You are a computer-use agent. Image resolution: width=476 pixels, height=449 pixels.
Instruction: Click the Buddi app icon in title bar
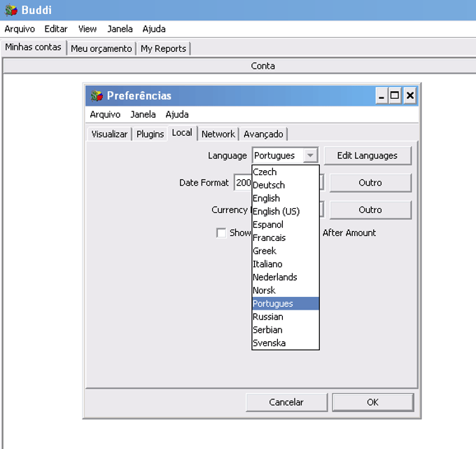point(11,10)
